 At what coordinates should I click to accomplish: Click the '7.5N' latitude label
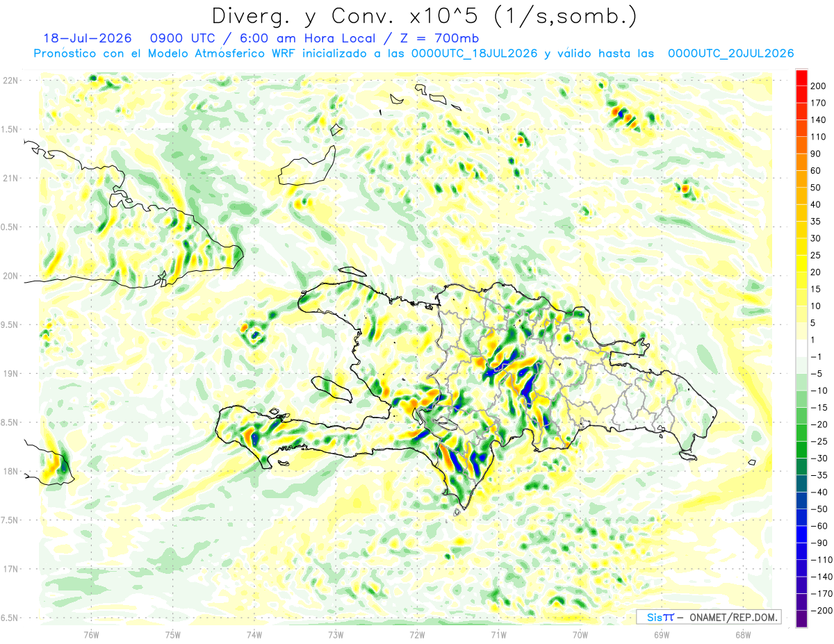pyautogui.click(x=10, y=520)
